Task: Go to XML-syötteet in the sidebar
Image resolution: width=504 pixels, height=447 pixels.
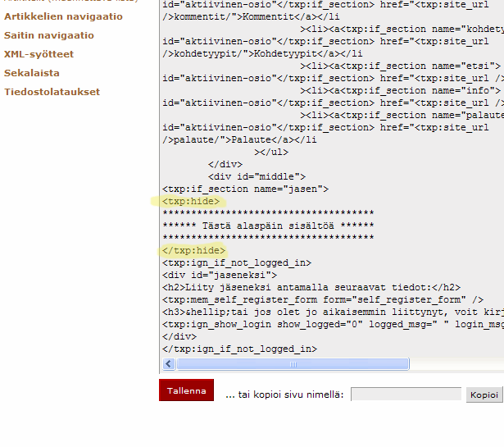Action: 39,54
